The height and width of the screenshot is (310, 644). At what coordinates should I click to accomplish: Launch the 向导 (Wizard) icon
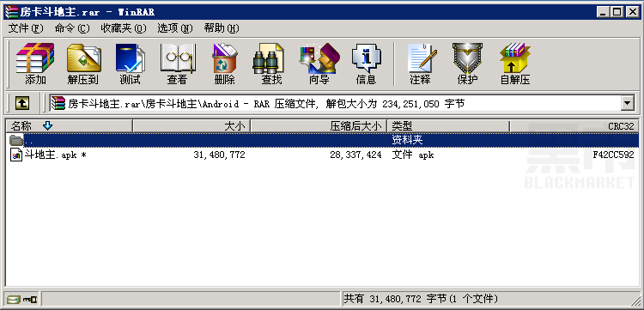(x=319, y=64)
